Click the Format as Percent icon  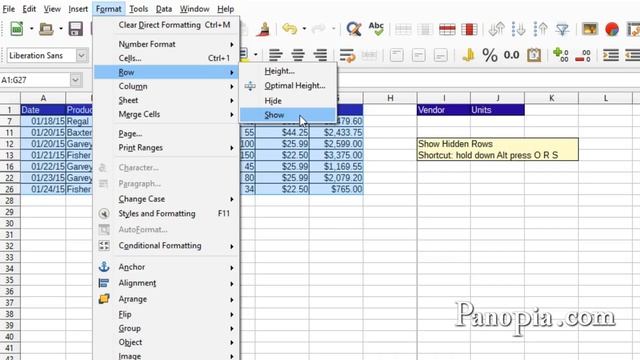[490, 55]
